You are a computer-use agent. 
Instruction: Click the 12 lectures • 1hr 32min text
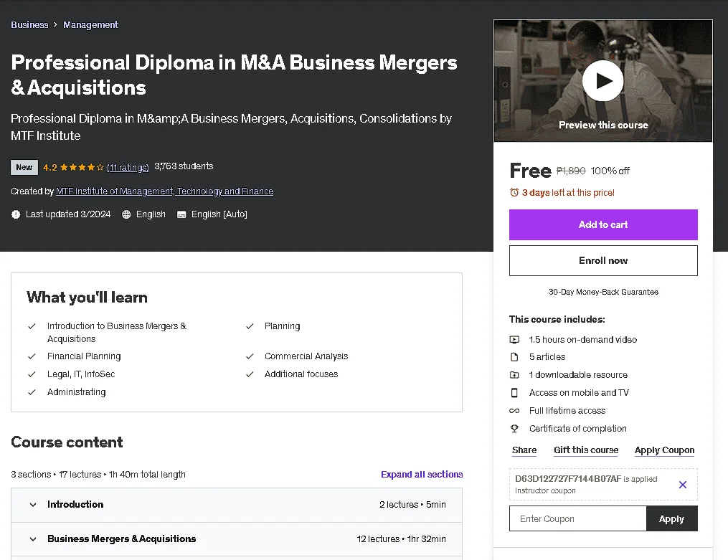(x=401, y=539)
